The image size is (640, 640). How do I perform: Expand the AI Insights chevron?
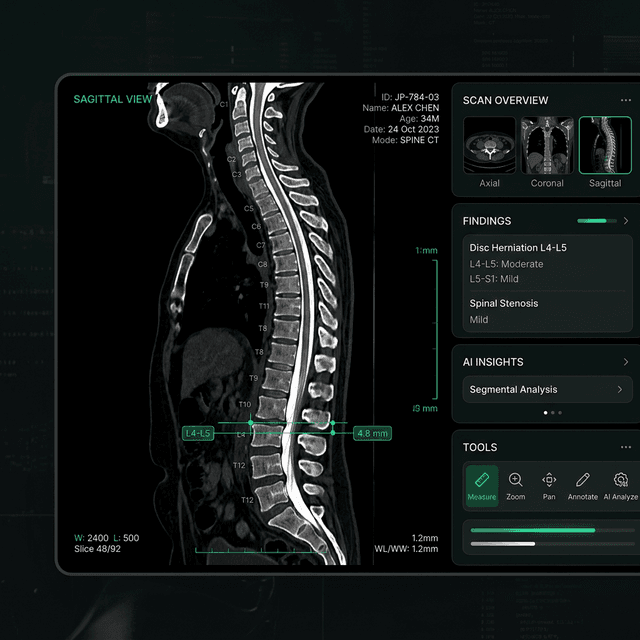pyautogui.click(x=626, y=362)
